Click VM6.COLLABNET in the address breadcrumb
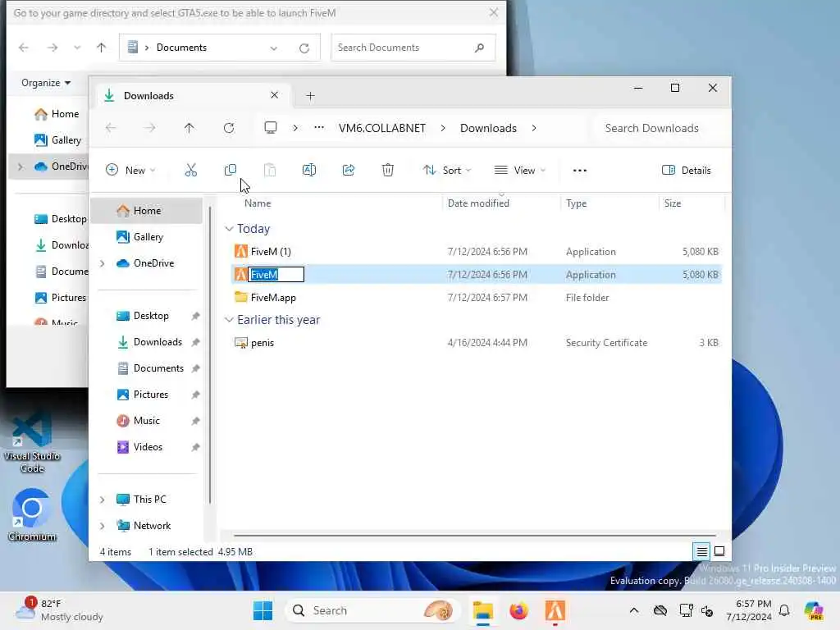Image resolution: width=840 pixels, height=630 pixels. pos(382,128)
